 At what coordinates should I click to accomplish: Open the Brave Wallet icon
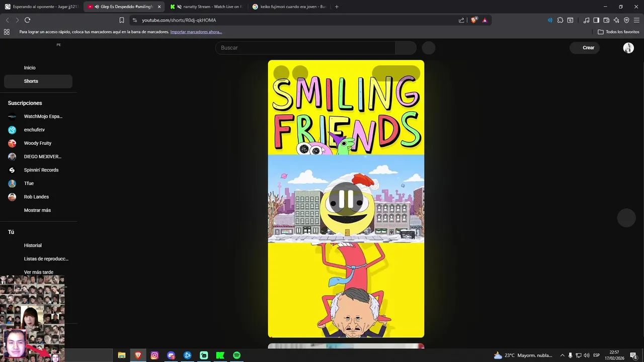pyautogui.click(x=606, y=20)
